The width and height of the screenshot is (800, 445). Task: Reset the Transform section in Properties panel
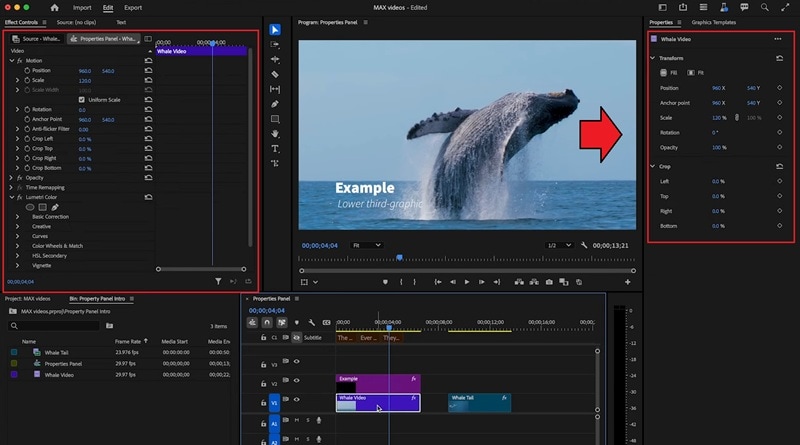(779, 58)
